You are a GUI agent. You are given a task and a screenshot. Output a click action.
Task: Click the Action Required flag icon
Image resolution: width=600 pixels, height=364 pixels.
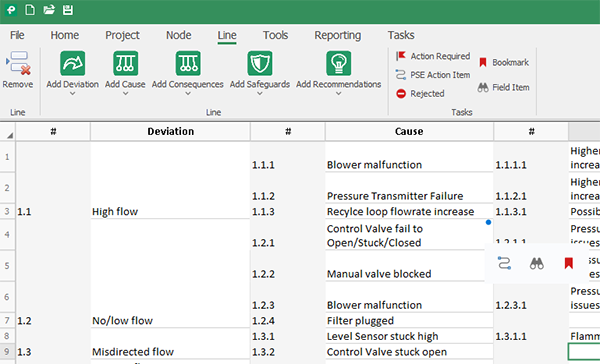[x=401, y=56]
